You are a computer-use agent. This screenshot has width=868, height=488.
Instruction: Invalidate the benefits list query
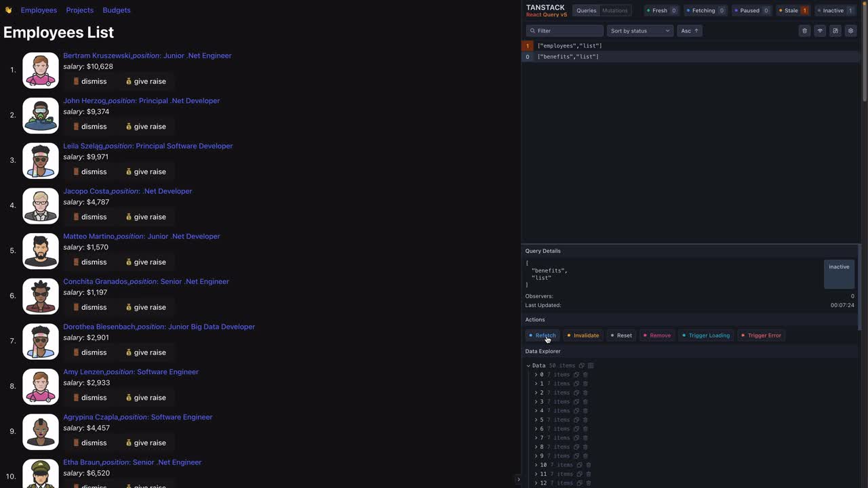pyautogui.click(x=583, y=335)
